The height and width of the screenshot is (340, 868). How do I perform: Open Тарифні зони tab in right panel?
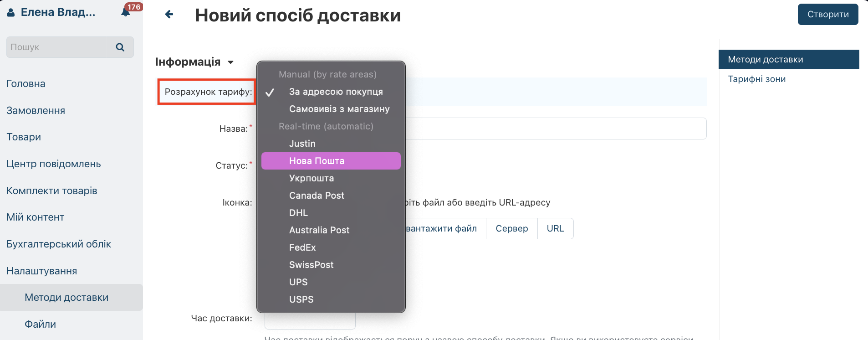tap(756, 79)
